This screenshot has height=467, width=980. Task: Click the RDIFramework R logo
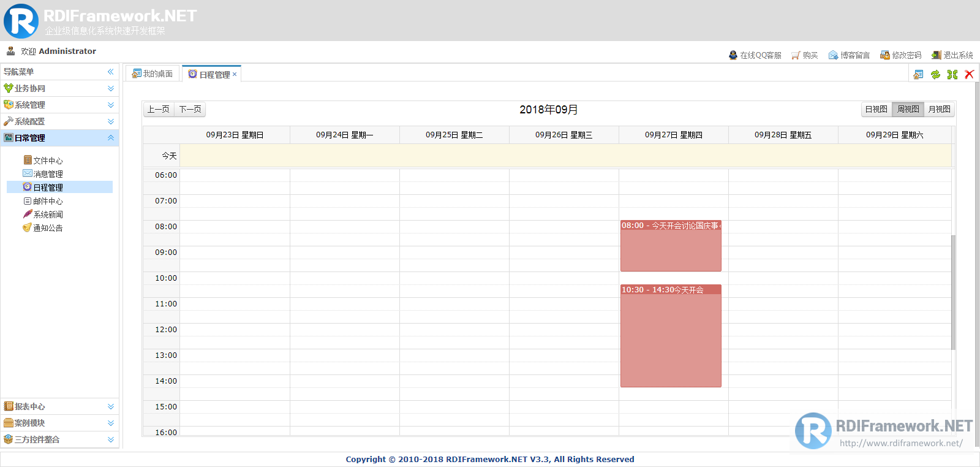point(21,21)
